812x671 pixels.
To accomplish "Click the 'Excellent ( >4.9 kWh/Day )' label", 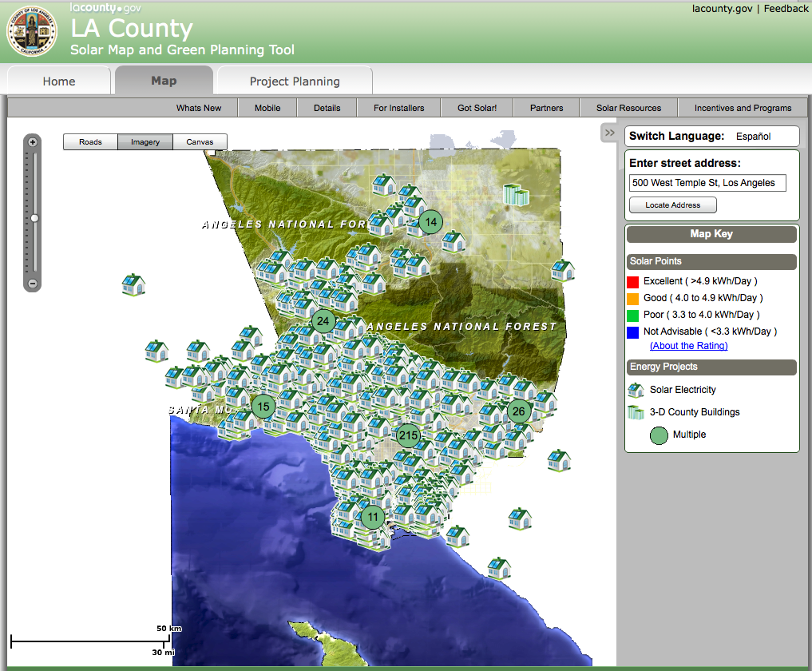I will click(700, 281).
